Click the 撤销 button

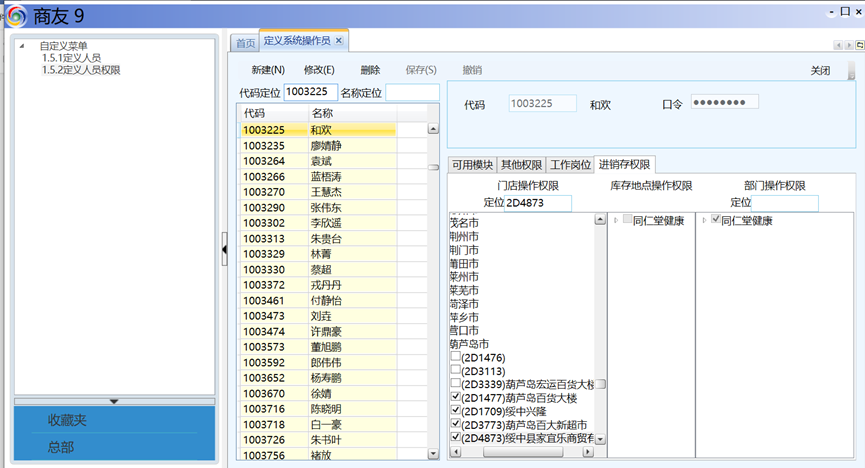(472, 70)
